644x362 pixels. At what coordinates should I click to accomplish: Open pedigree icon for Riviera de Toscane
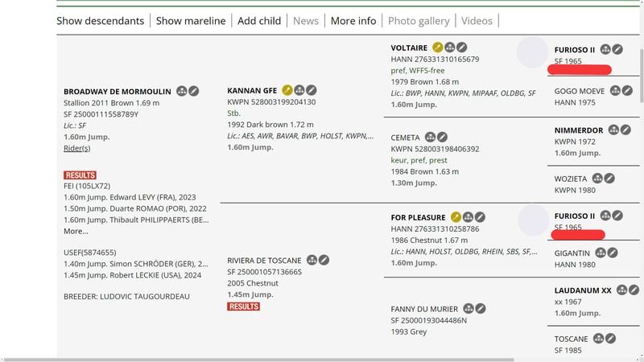(x=312, y=260)
